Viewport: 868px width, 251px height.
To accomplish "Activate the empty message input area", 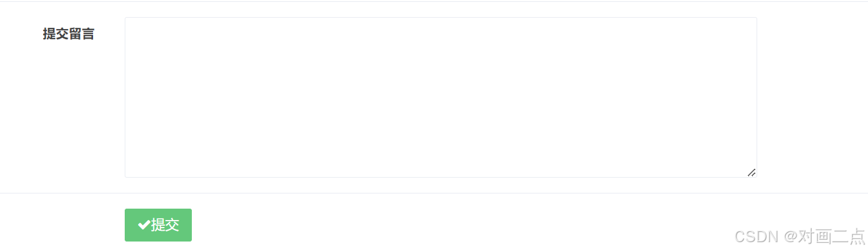I will coord(441,97).
